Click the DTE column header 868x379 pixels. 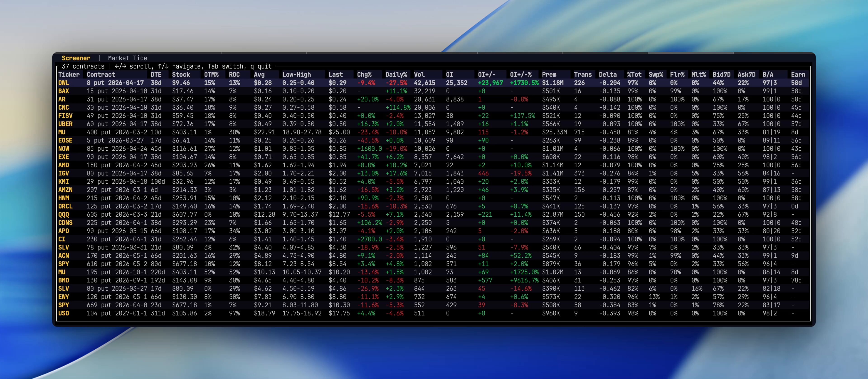tap(156, 75)
